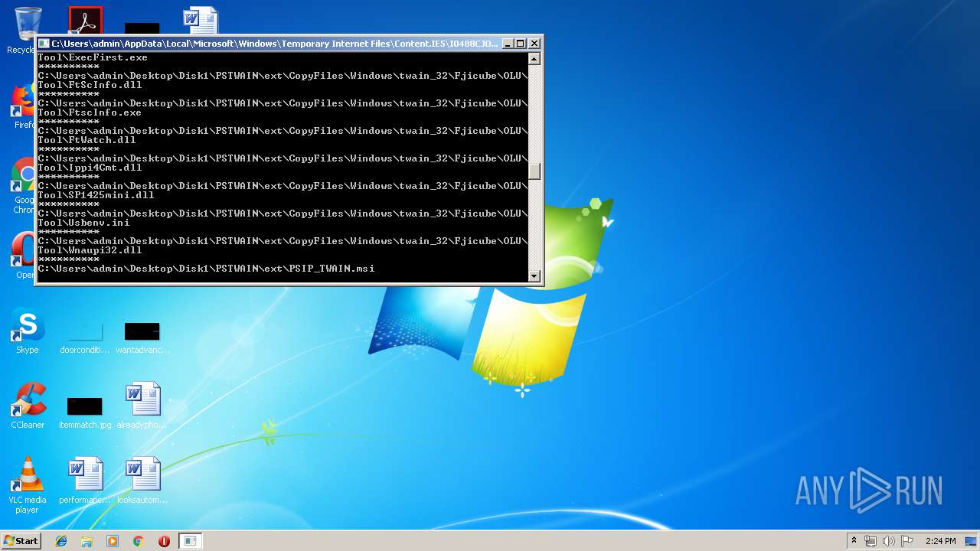Click the line 'Tool\ExecFirst.exe'

[93, 57]
